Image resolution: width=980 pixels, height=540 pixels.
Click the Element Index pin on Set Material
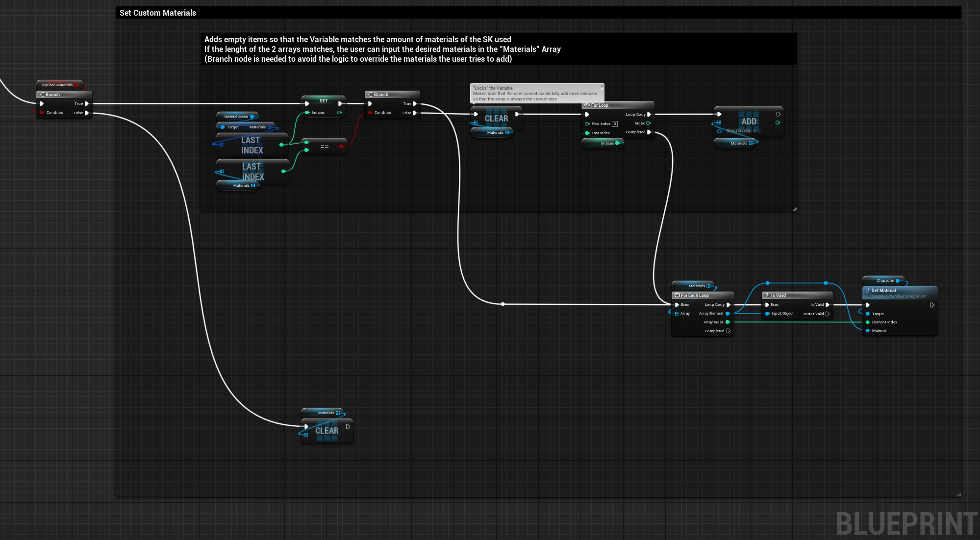[868, 322]
